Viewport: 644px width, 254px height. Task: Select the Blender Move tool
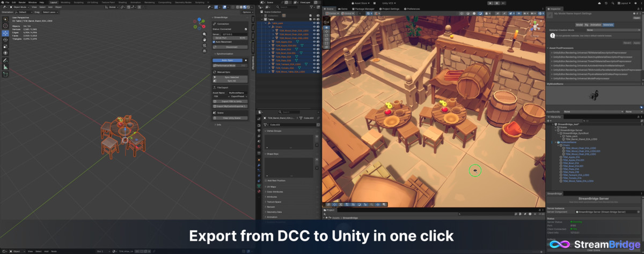click(5, 33)
